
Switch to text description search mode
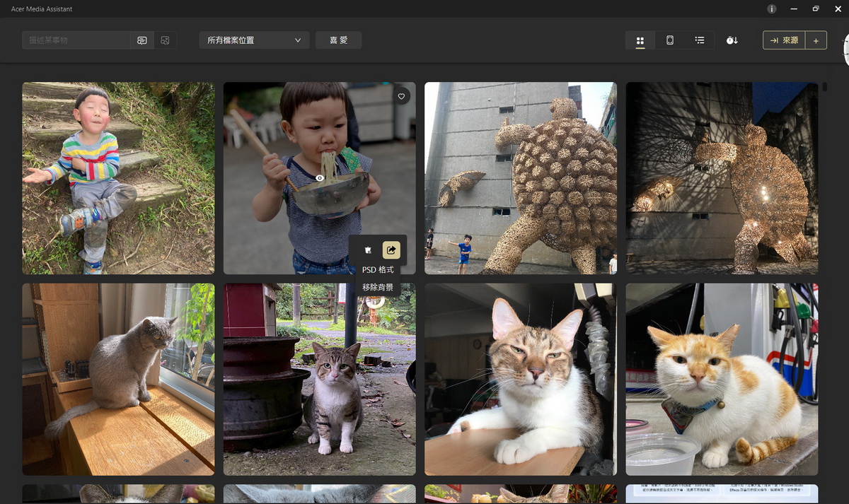[142, 40]
